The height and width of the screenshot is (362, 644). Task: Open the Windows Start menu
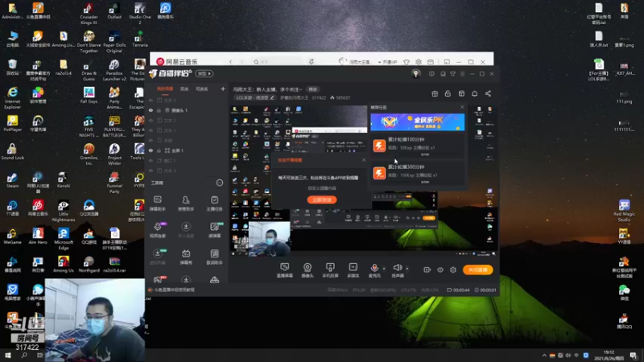pyautogui.click(x=7, y=356)
